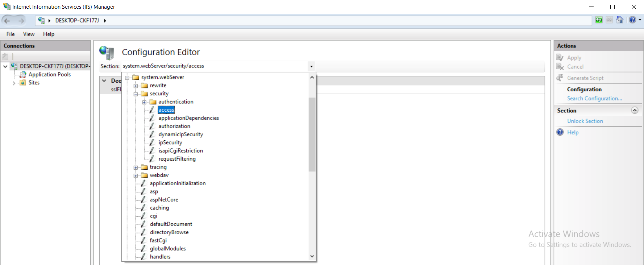
Task: Select defaultDocument section
Action: click(x=171, y=224)
